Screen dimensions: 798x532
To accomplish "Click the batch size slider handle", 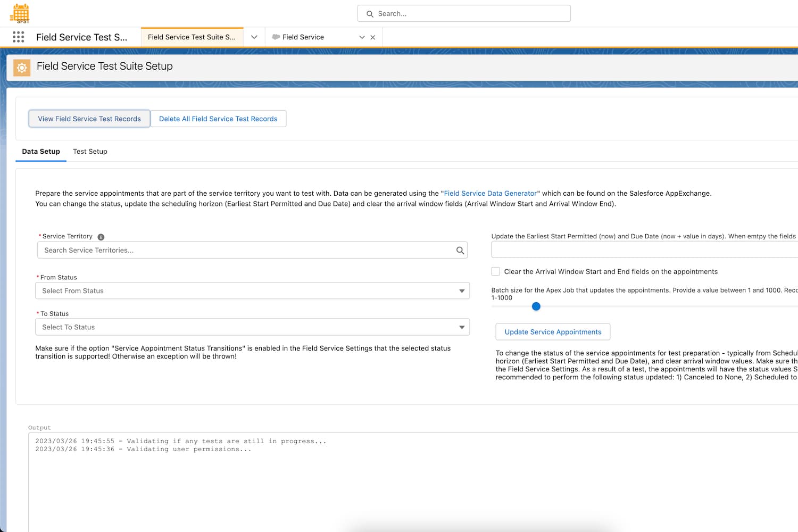I will tap(536, 306).
